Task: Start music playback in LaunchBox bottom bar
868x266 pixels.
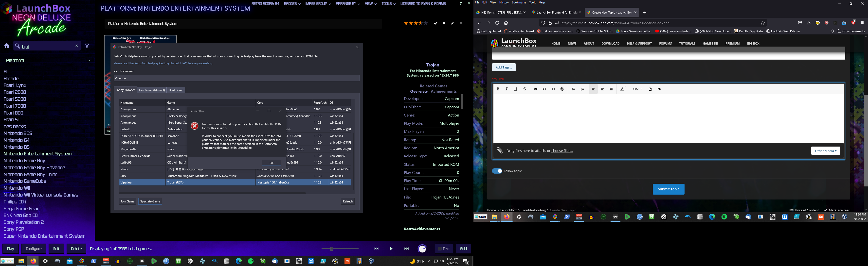Action: (391, 249)
